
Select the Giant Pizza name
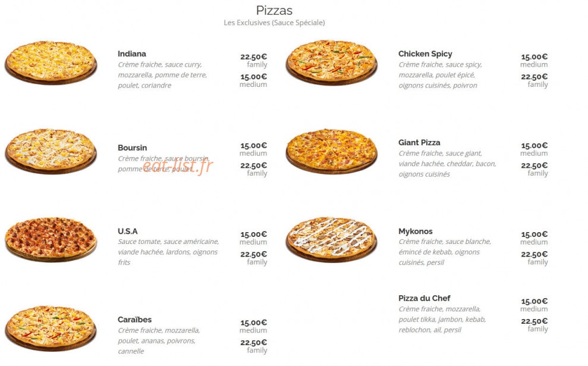[x=419, y=143]
